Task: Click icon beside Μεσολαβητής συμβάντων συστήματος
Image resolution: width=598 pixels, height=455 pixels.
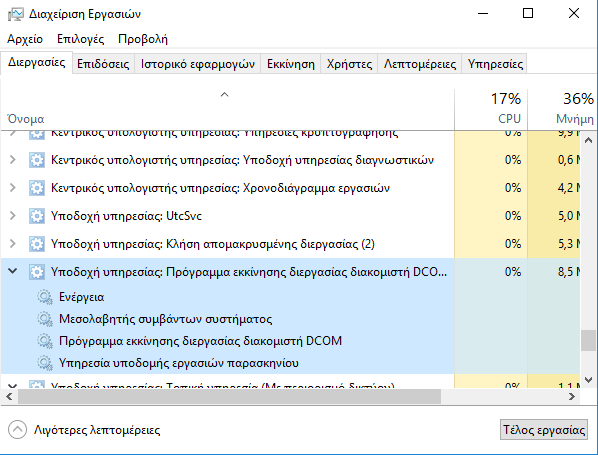Action: pyautogui.click(x=45, y=319)
